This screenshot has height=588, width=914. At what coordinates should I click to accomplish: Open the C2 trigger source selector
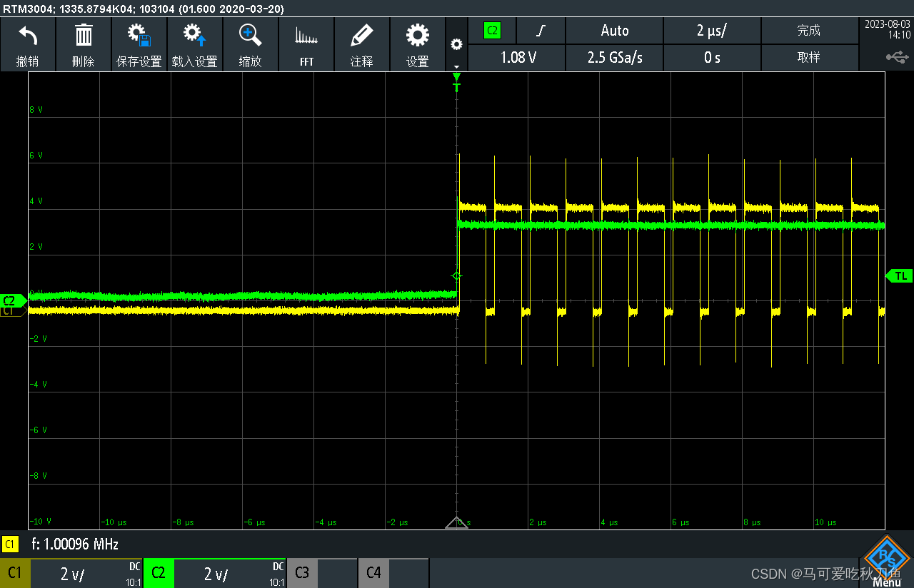coord(491,31)
